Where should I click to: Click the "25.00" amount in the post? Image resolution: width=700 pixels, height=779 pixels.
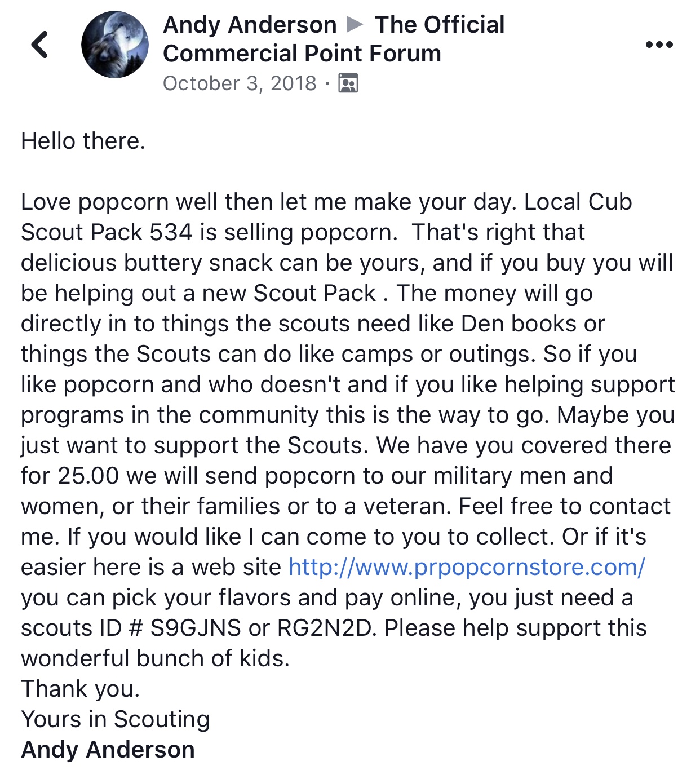pos(88,476)
